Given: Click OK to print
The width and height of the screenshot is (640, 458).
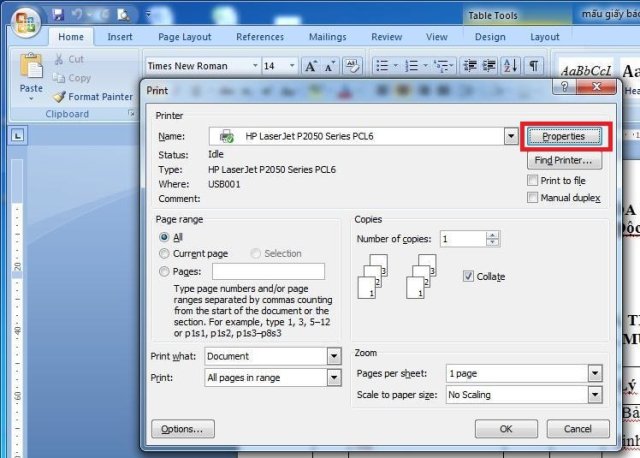Looking at the screenshot, I should click(x=506, y=429).
